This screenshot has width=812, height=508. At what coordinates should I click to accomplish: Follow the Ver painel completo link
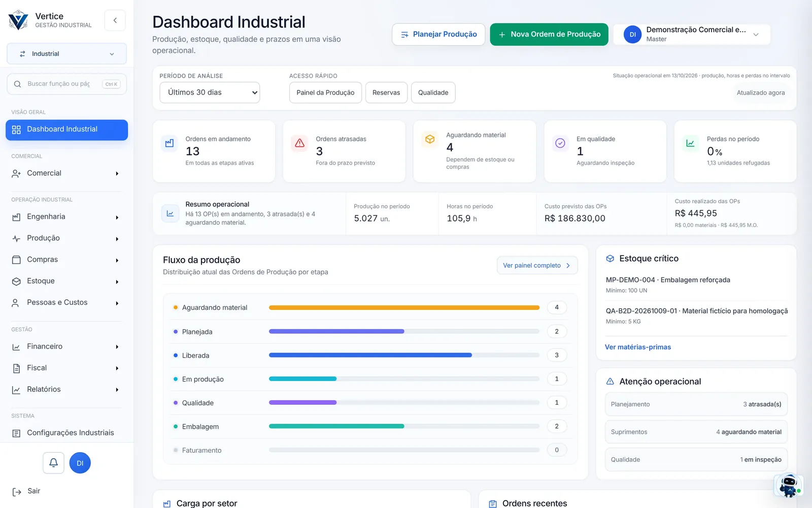(x=537, y=265)
